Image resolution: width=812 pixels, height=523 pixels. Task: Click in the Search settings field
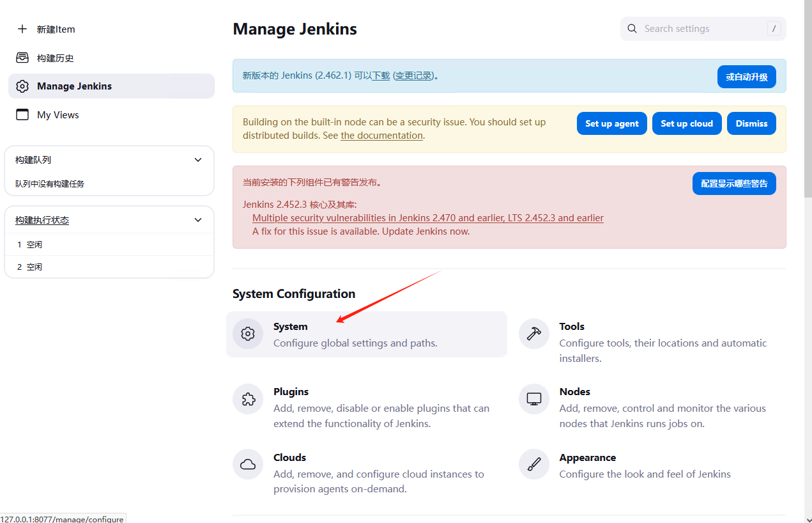point(703,29)
